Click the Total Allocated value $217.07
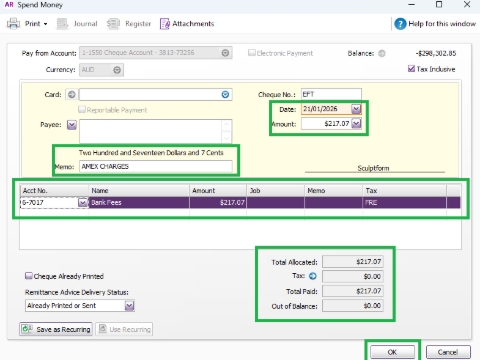This screenshot has height=360, width=480. 353,262
